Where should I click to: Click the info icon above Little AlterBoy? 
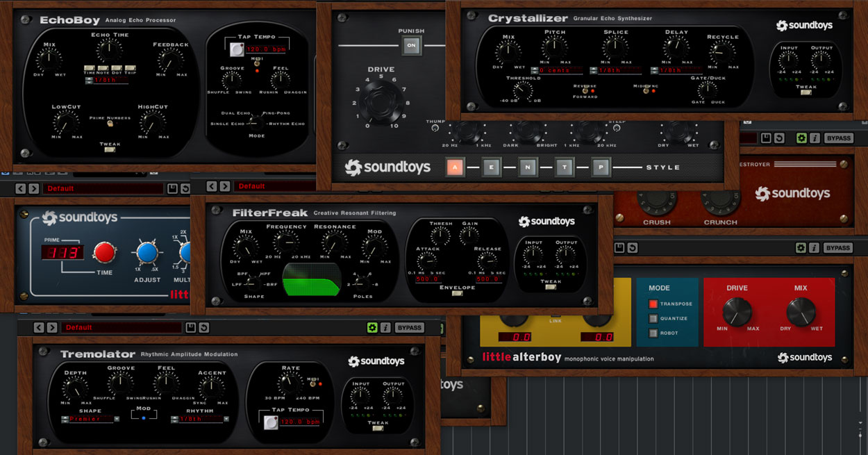point(814,247)
